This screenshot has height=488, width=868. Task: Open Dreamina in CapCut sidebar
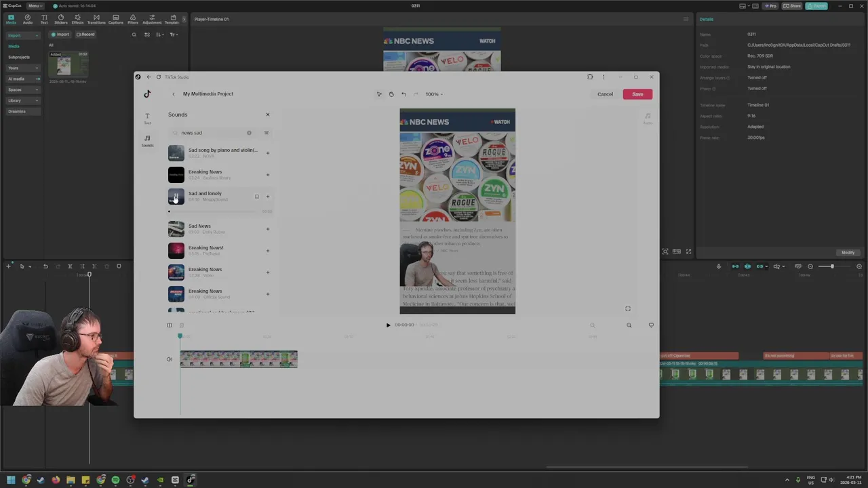pos(24,111)
